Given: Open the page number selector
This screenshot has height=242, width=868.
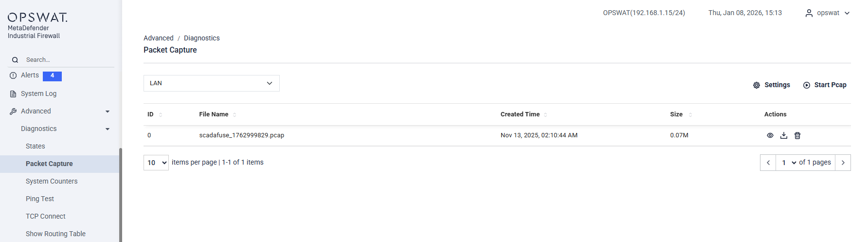Looking at the screenshot, I should pyautogui.click(x=788, y=163).
